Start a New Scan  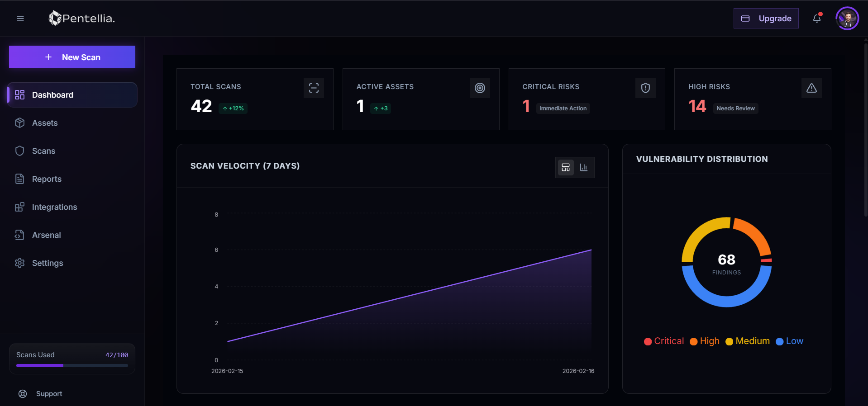[x=72, y=57]
